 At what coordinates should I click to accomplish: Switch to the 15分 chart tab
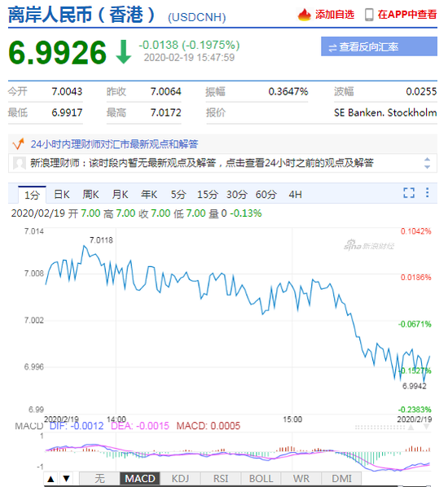click(207, 195)
